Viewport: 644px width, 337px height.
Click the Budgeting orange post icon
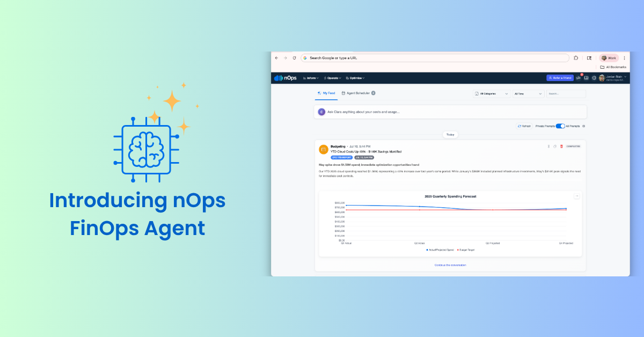[x=324, y=149]
